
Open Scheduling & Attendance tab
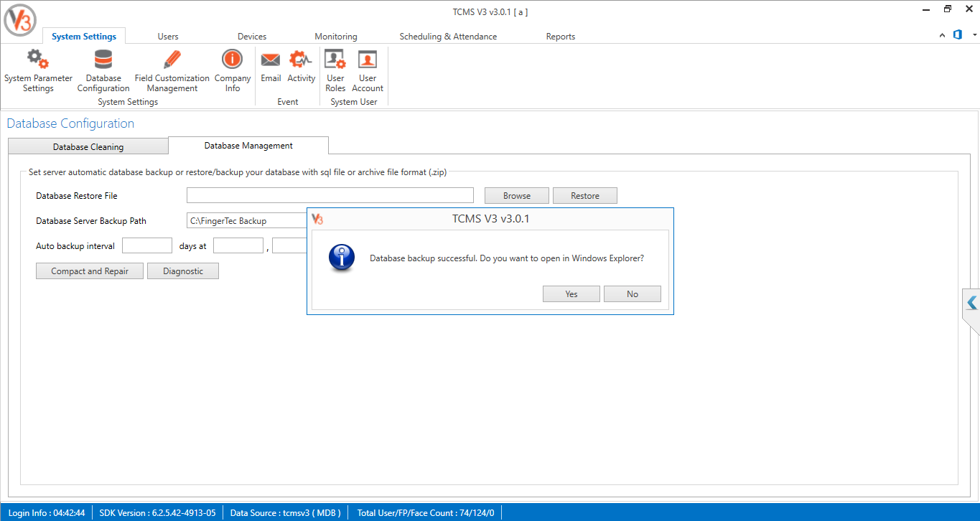pyautogui.click(x=448, y=37)
